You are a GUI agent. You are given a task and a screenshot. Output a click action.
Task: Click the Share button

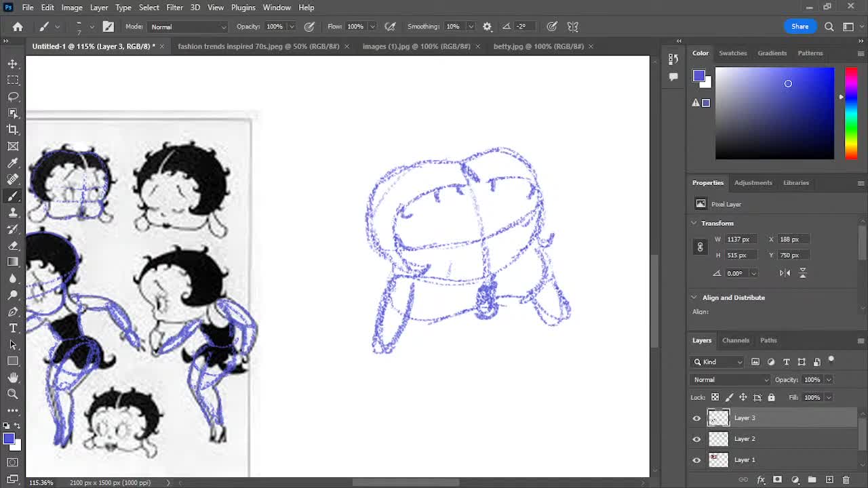click(800, 26)
